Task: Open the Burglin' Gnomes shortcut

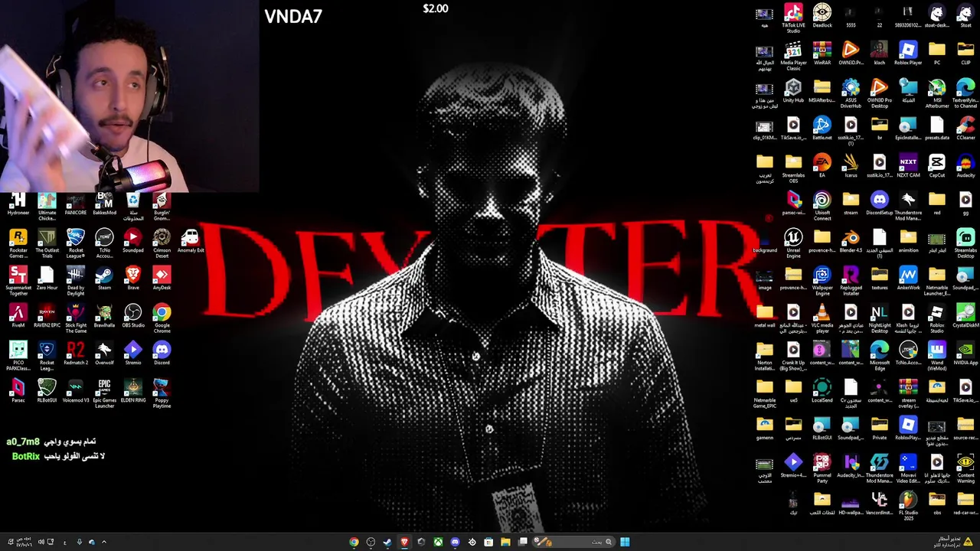Action: [162, 207]
